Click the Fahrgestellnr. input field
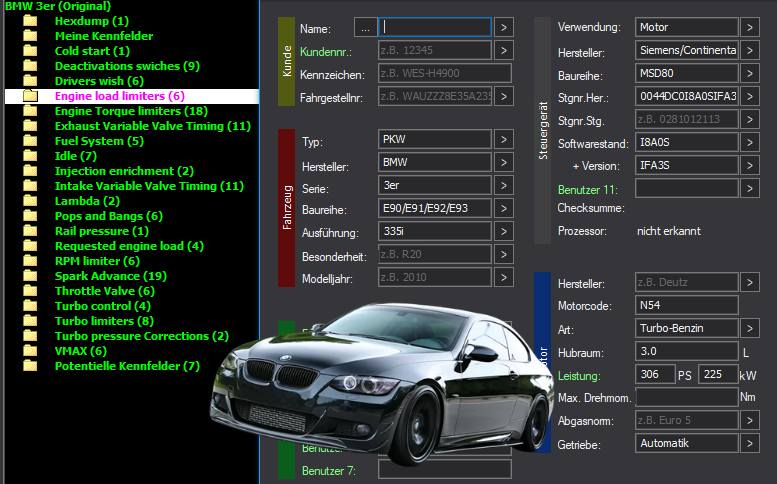Image resolution: width=777 pixels, height=484 pixels. (435, 96)
